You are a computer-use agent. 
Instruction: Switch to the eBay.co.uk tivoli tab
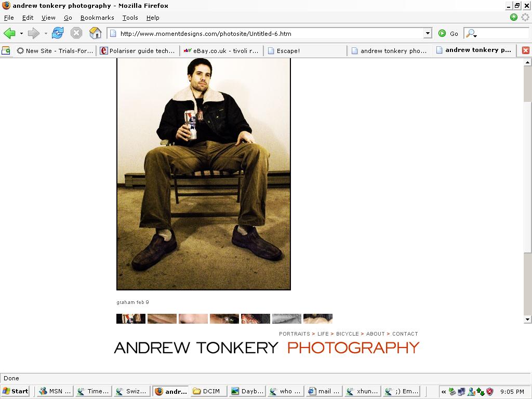pos(221,51)
